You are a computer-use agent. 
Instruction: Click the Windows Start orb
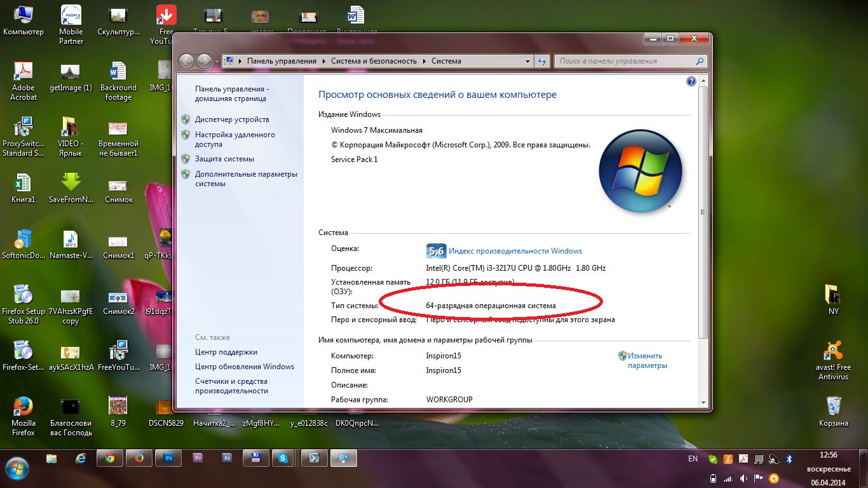pyautogui.click(x=17, y=469)
